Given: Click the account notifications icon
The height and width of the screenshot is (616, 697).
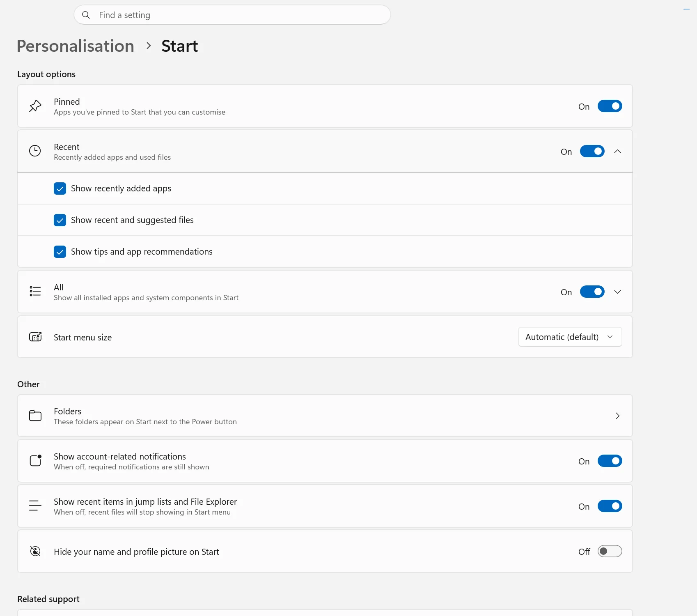Looking at the screenshot, I should (x=35, y=460).
